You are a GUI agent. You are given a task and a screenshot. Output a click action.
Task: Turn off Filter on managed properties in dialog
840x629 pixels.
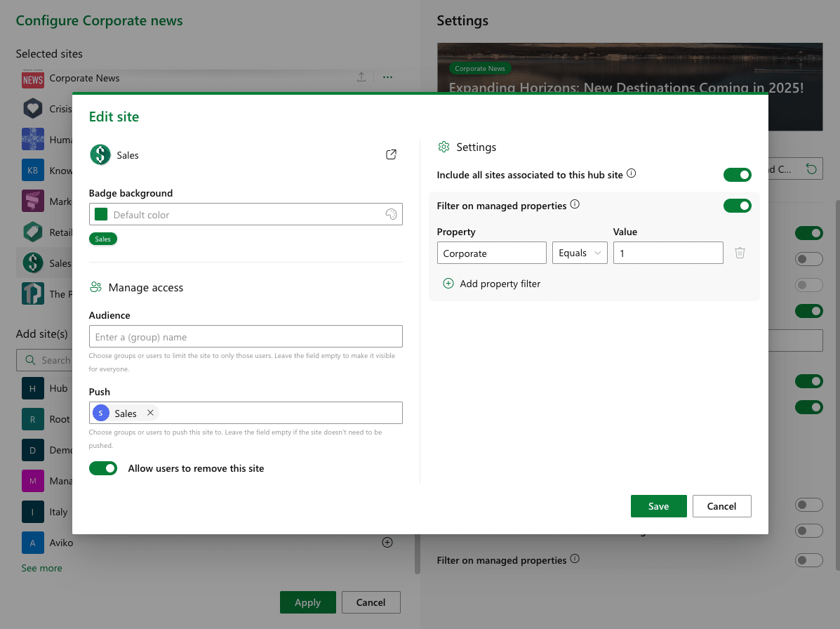737,206
